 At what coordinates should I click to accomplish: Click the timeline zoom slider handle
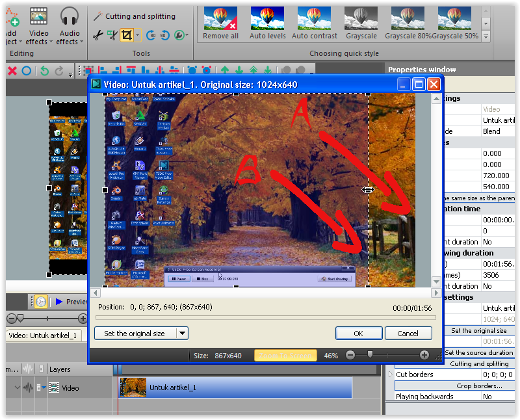pos(21,318)
